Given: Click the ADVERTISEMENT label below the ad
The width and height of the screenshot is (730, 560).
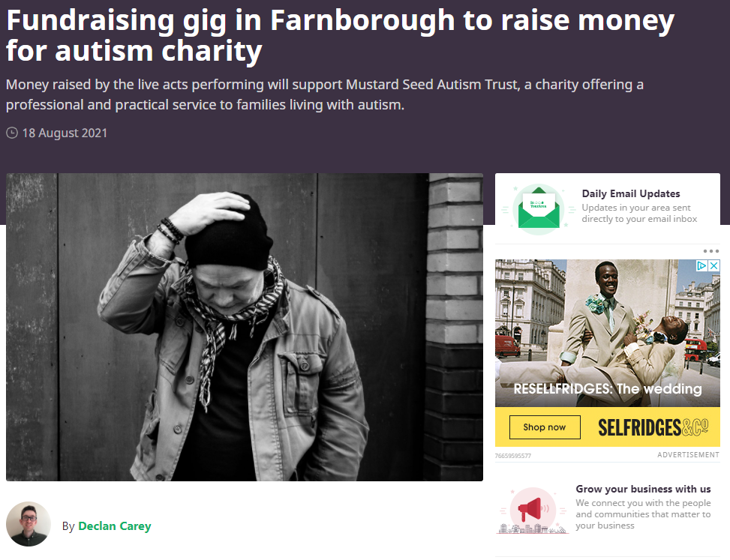Looking at the screenshot, I should pyautogui.click(x=688, y=455).
